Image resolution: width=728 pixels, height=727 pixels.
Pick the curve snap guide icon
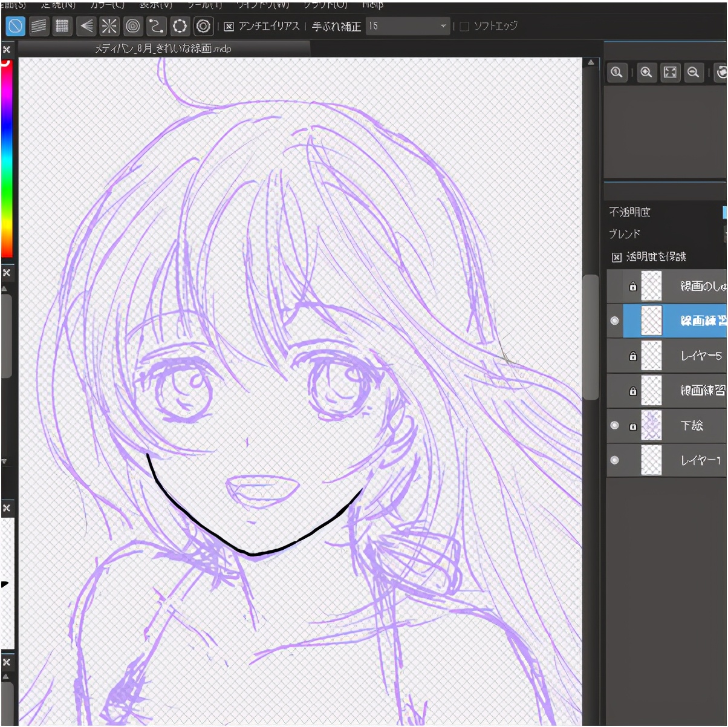(156, 26)
